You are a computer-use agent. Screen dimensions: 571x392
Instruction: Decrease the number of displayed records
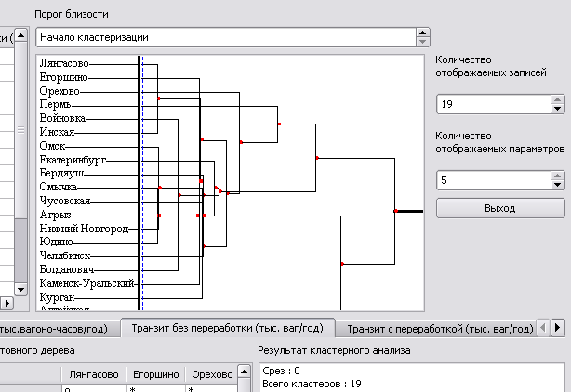557,108
